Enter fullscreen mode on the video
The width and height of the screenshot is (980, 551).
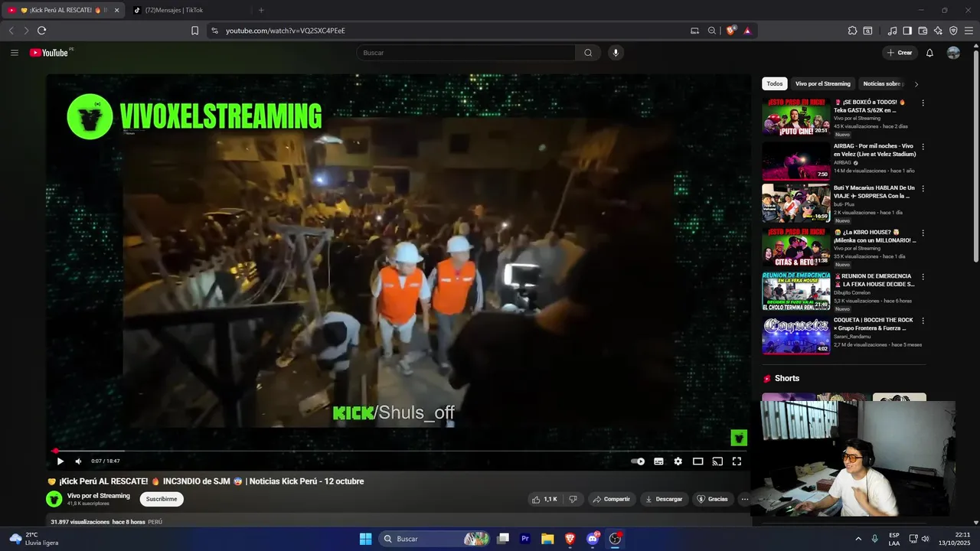737,461
